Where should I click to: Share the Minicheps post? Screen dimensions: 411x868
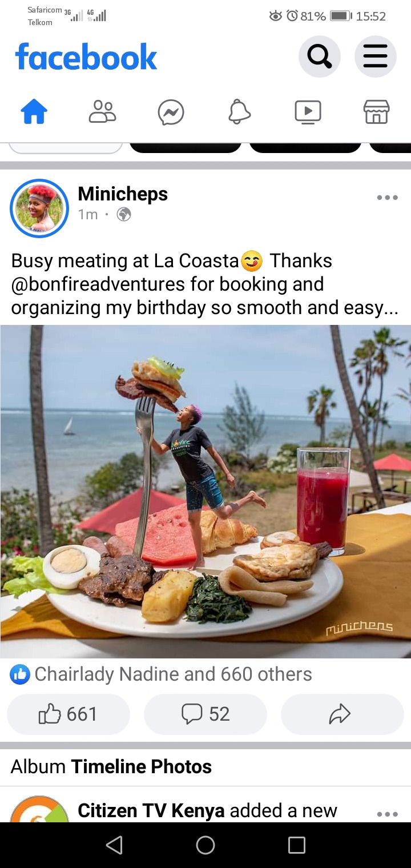[342, 714]
